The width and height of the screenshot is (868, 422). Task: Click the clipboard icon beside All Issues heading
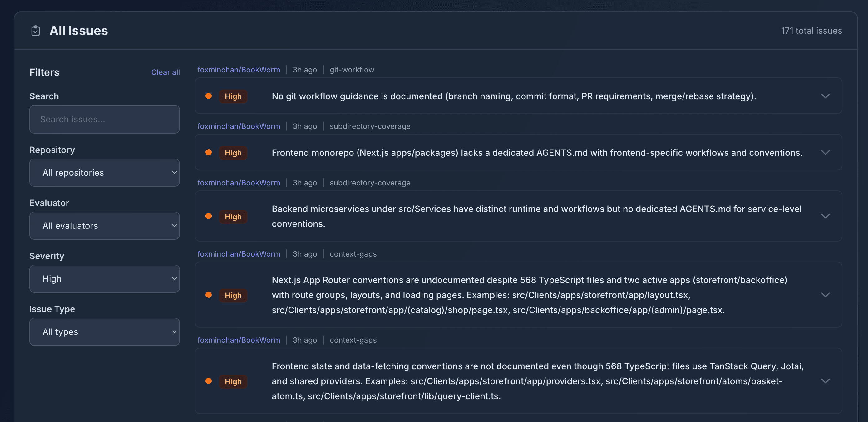[35, 31]
